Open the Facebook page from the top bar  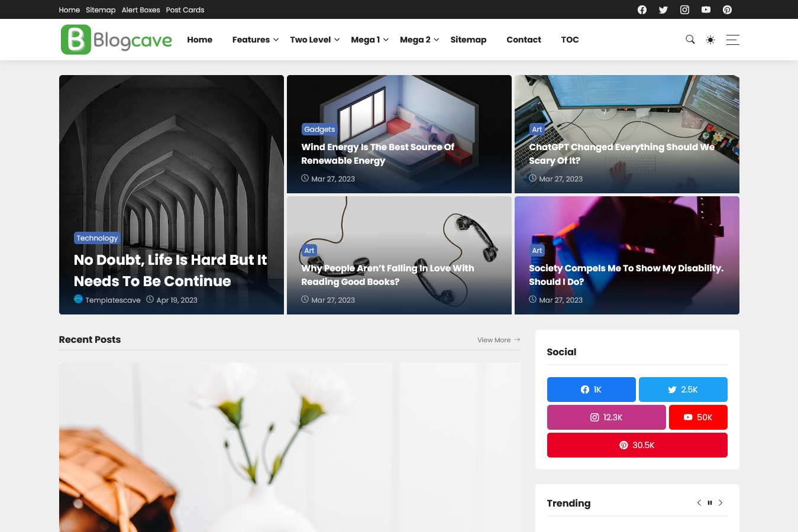pos(642,9)
